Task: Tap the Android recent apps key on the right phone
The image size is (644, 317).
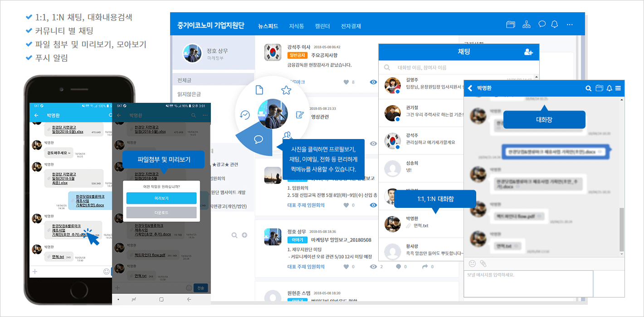Action: [x=134, y=299]
